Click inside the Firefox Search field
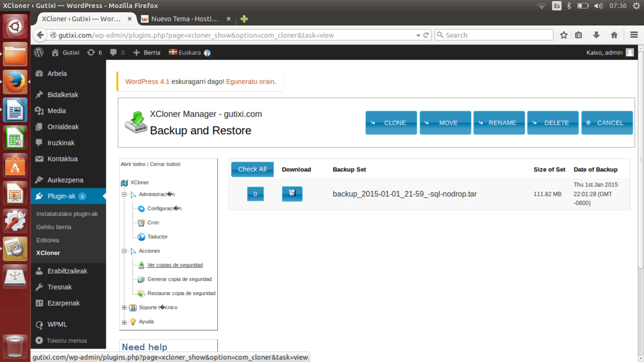The width and height of the screenshot is (644, 362). point(494,35)
